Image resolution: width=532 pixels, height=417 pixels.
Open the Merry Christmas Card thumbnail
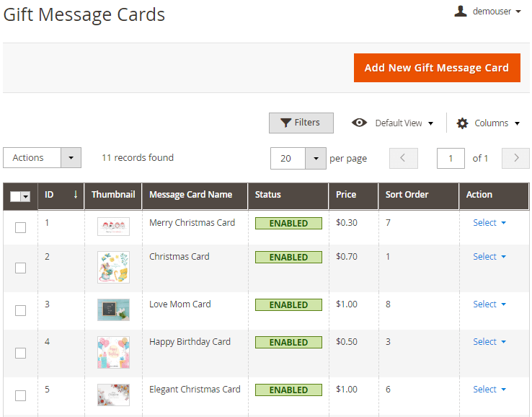click(x=113, y=227)
